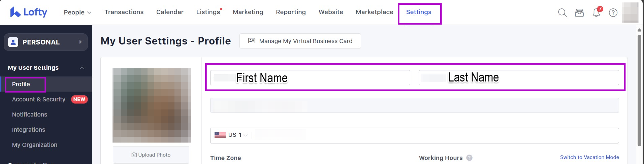Click the Upload Photo button

[x=151, y=155]
